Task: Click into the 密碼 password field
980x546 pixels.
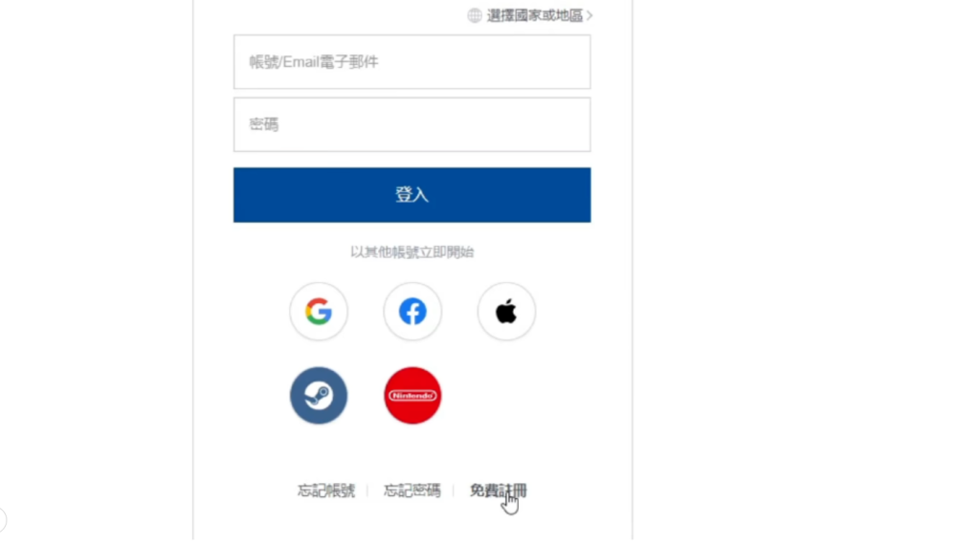Action: (412, 124)
